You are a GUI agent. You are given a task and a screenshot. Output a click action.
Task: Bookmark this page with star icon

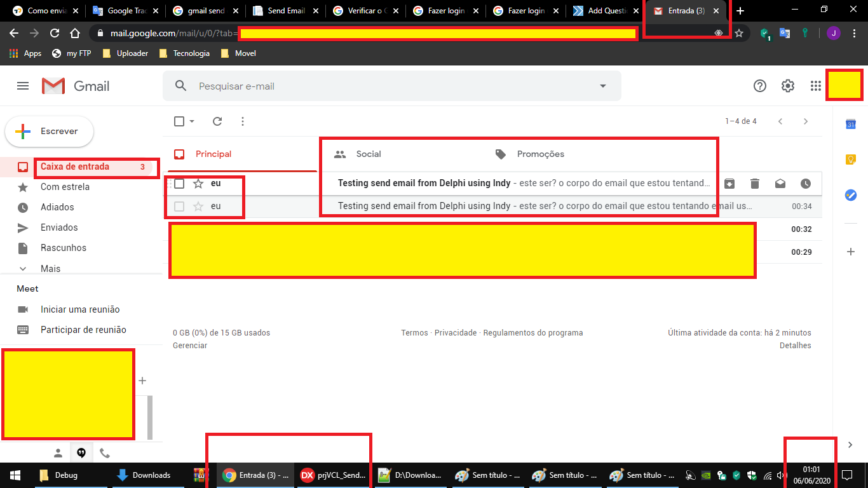click(739, 33)
